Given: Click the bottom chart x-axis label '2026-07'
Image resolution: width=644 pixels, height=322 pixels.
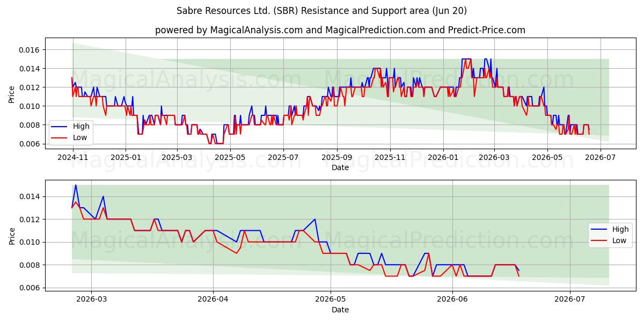Looking at the screenshot, I should click(x=570, y=299).
